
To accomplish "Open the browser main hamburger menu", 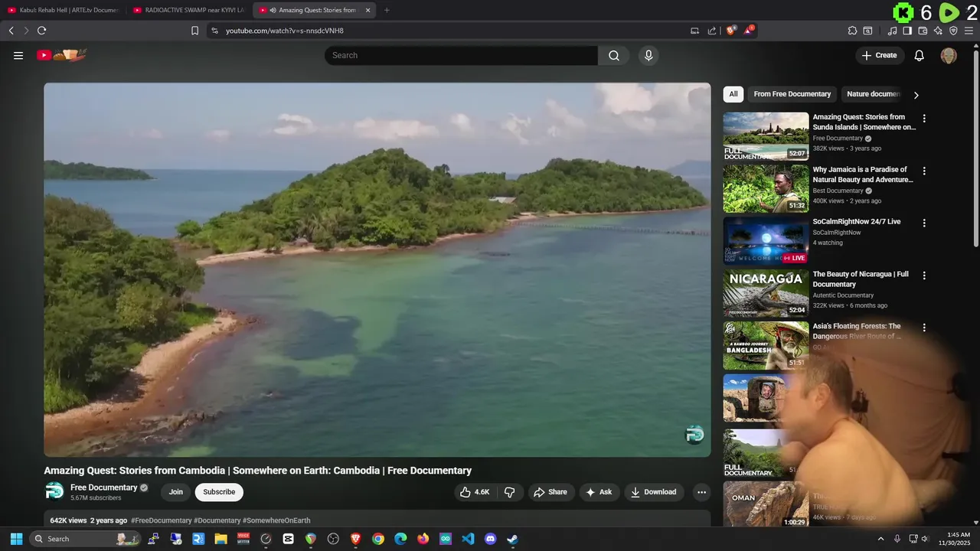I will click(x=969, y=31).
